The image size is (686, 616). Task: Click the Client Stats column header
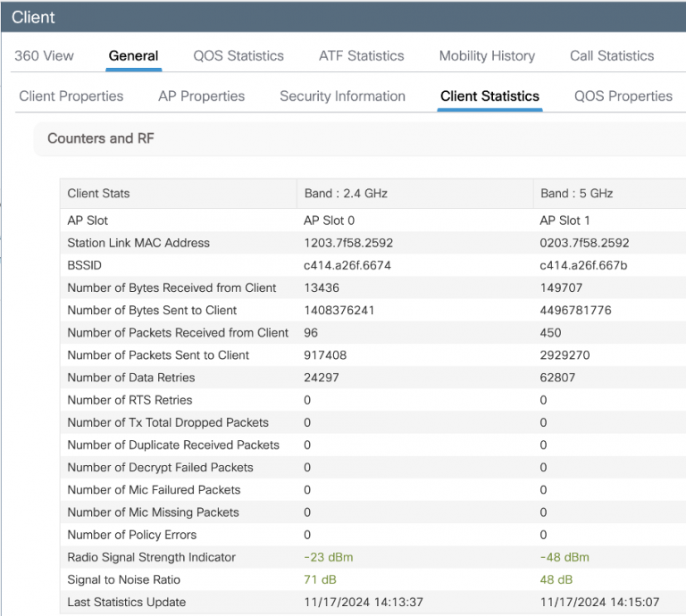98,193
